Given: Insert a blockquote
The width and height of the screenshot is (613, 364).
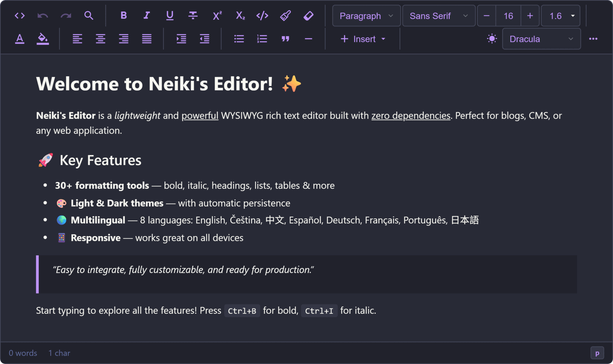Looking at the screenshot, I should 285,39.
